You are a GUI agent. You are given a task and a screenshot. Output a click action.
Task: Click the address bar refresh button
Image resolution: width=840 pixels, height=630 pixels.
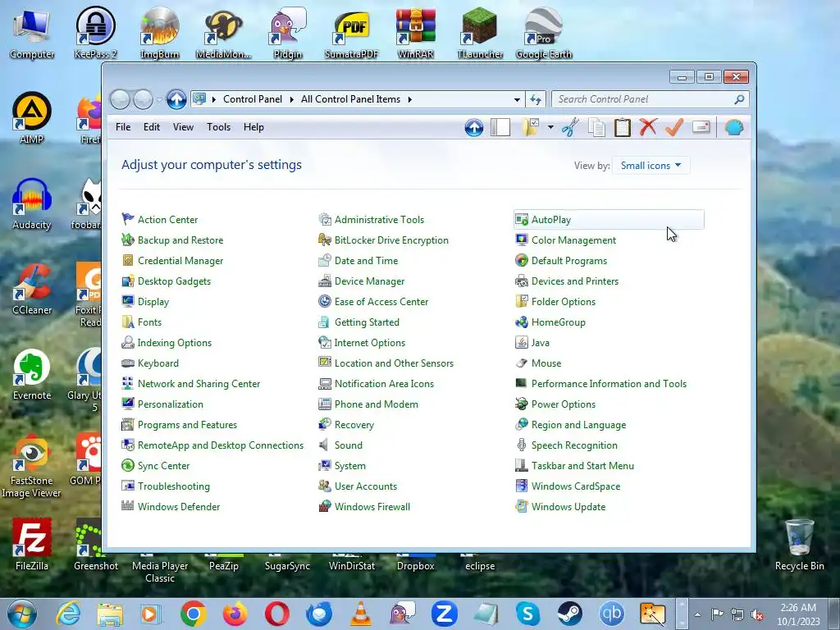[x=535, y=99]
